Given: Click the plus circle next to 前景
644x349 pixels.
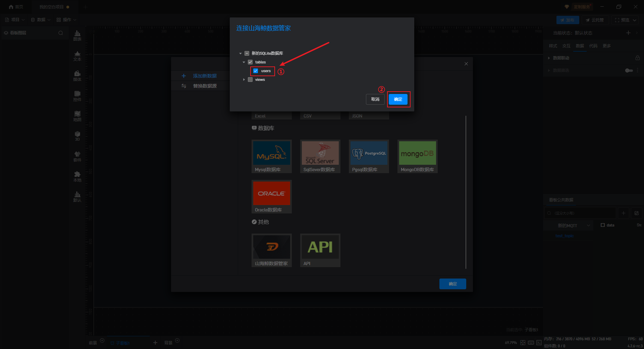Looking at the screenshot, I should pyautogui.click(x=102, y=341).
